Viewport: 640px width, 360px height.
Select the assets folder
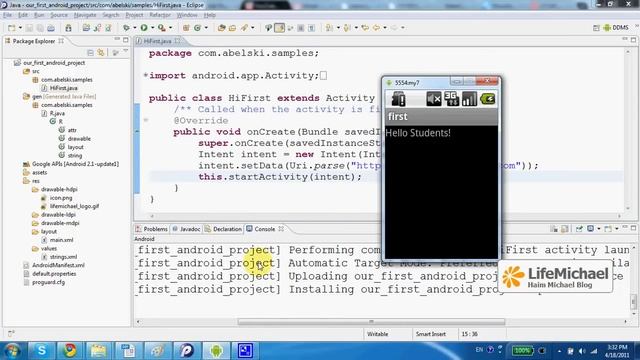click(x=35, y=173)
